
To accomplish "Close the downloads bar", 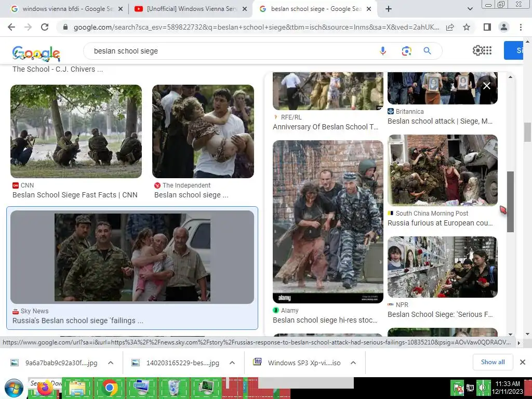I will [523, 362].
